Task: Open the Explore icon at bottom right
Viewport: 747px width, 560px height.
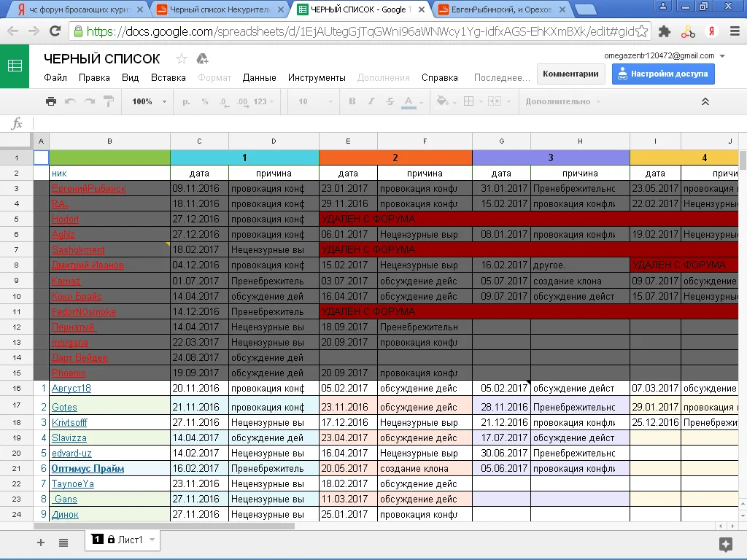Action: click(725, 544)
